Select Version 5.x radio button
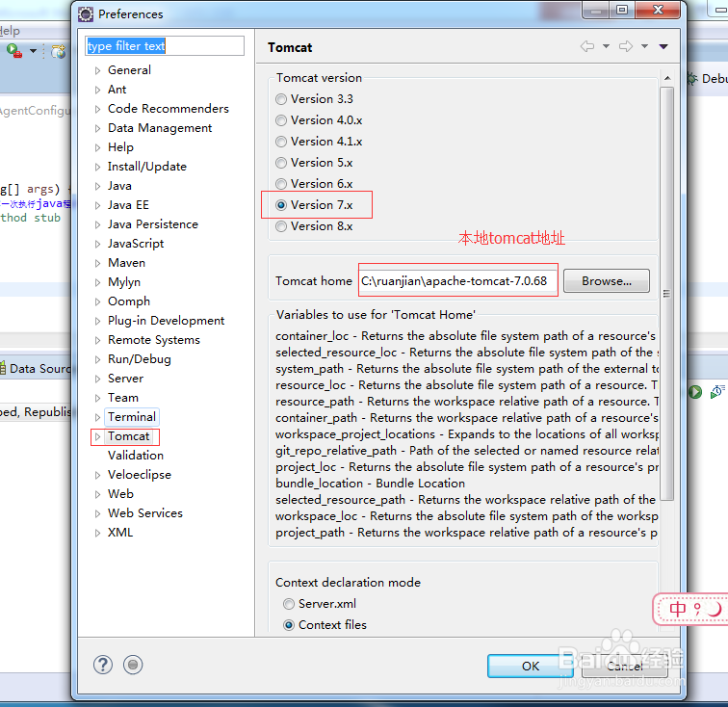 pos(281,163)
